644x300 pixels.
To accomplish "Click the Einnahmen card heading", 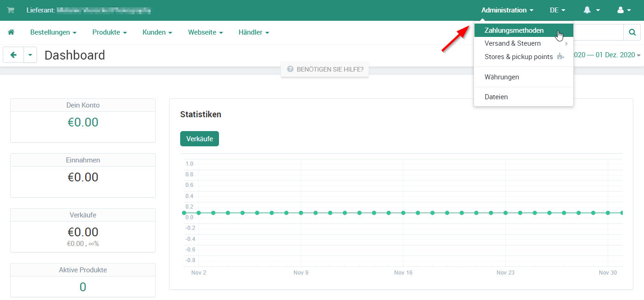I will pyautogui.click(x=83, y=160).
